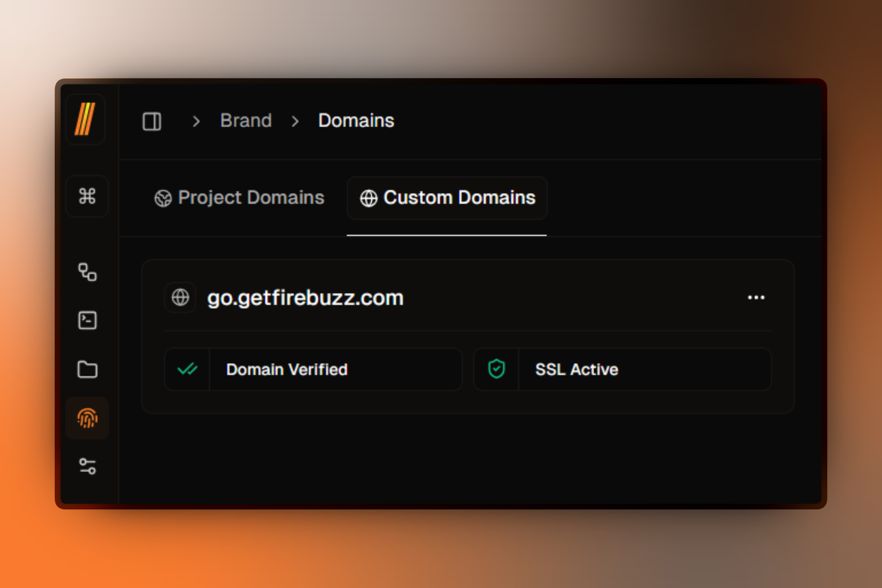Click the globe icon beside go.getfirebuzz.com
This screenshot has width=882, height=588.
(x=180, y=297)
